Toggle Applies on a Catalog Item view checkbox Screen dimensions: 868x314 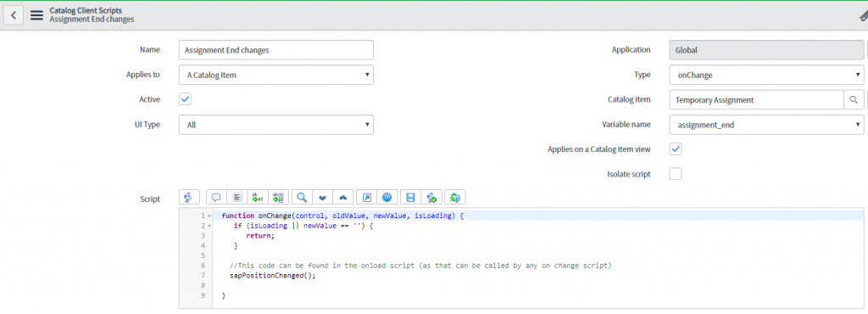pyautogui.click(x=676, y=149)
